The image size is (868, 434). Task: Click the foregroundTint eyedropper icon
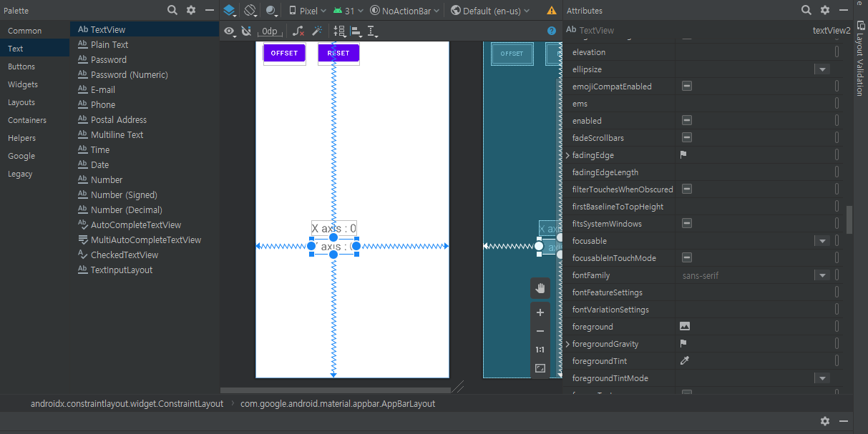pyautogui.click(x=685, y=361)
